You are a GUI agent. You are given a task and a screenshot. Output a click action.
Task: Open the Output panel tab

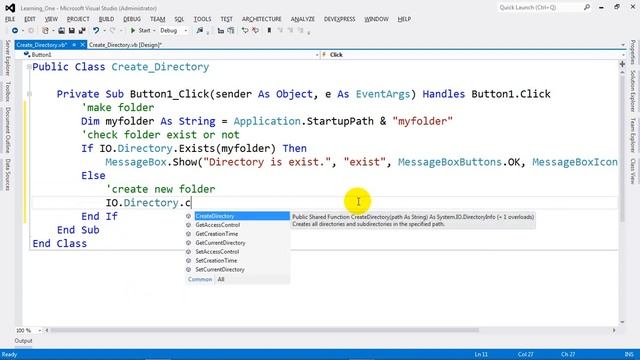click(x=23, y=341)
